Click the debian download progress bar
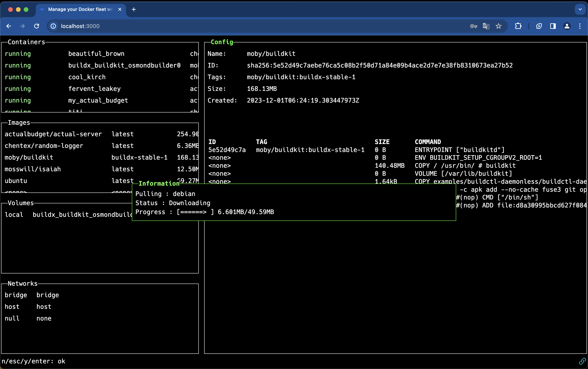588x369 pixels. [x=195, y=212]
